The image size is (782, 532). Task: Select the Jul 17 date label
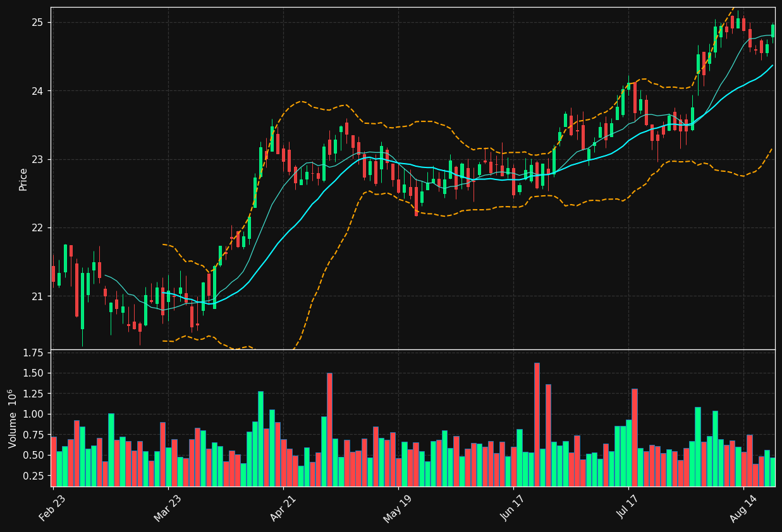pyautogui.click(x=628, y=508)
